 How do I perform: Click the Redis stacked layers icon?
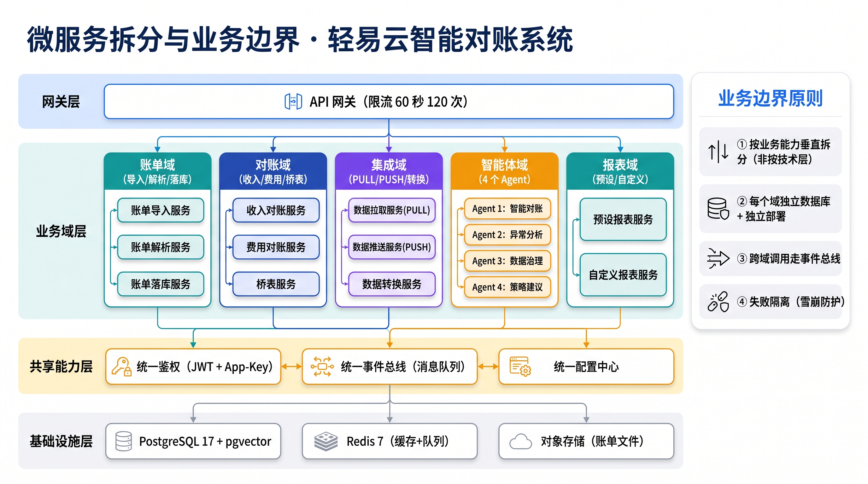tap(325, 441)
